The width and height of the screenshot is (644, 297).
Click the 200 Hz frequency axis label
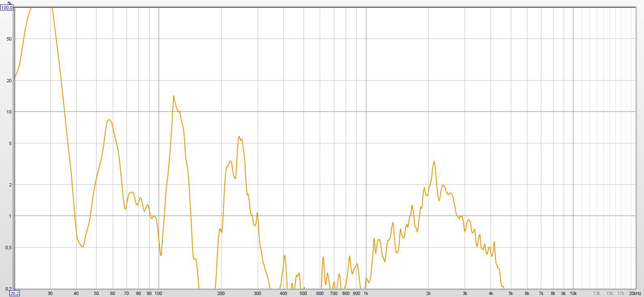coord(221,293)
